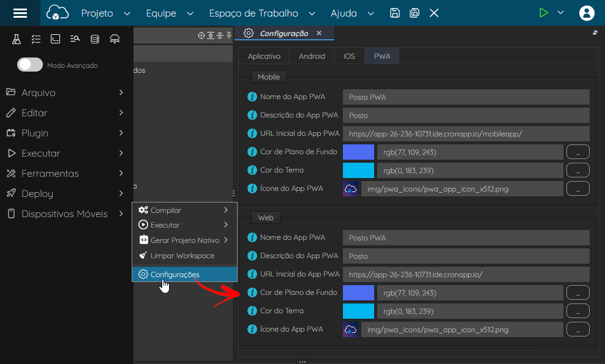This screenshot has height=364, width=605.
Task: Switch to the PWA tab
Action: 382,56
